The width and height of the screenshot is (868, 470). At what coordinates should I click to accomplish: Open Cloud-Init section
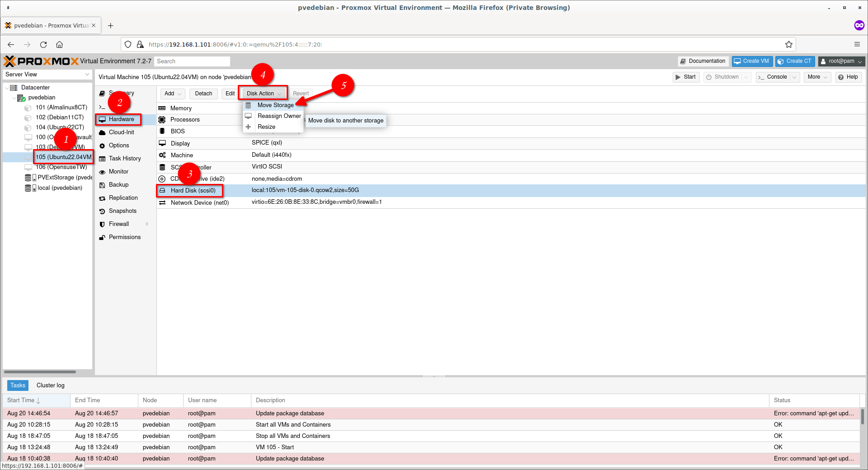pyautogui.click(x=121, y=132)
